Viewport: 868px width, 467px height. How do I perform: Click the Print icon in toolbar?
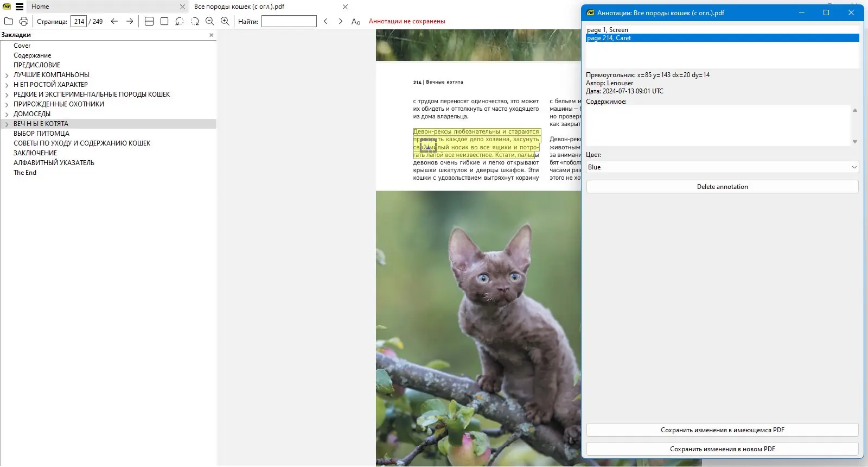click(x=24, y=21)
